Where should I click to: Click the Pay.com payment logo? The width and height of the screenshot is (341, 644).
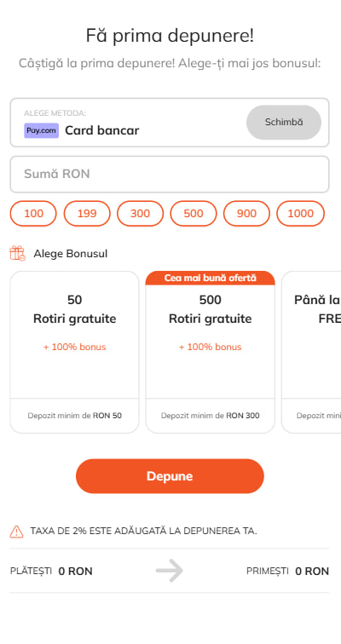(x=41, y=130)
